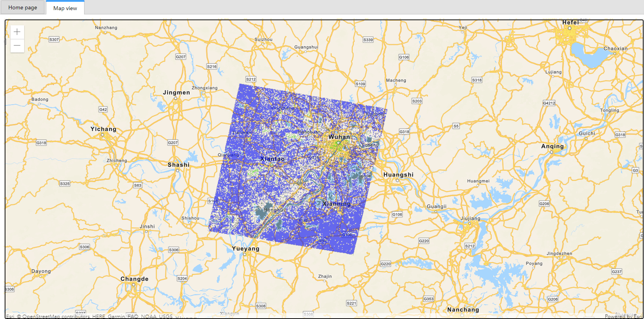Click the G353 road shield
The width and height of the screenshot is (644, 319).
pyautogui.click(x=428, y=299)
